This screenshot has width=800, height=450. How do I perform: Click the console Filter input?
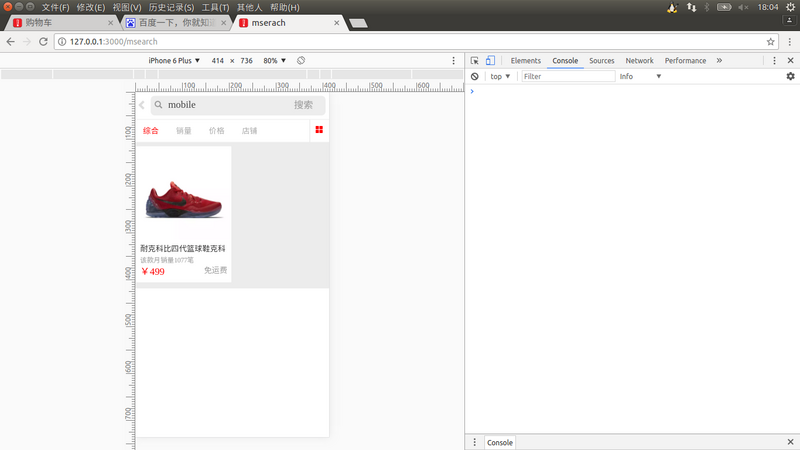(568, 76)
